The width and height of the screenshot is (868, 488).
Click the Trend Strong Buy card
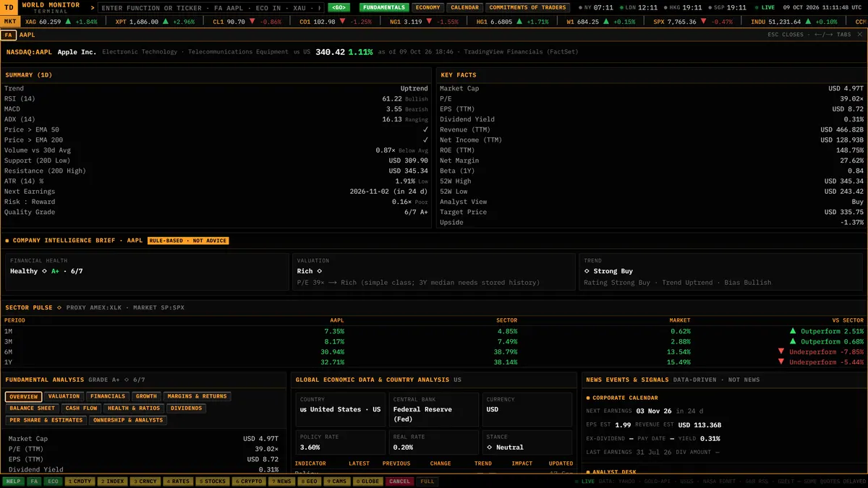click(720, 272)
